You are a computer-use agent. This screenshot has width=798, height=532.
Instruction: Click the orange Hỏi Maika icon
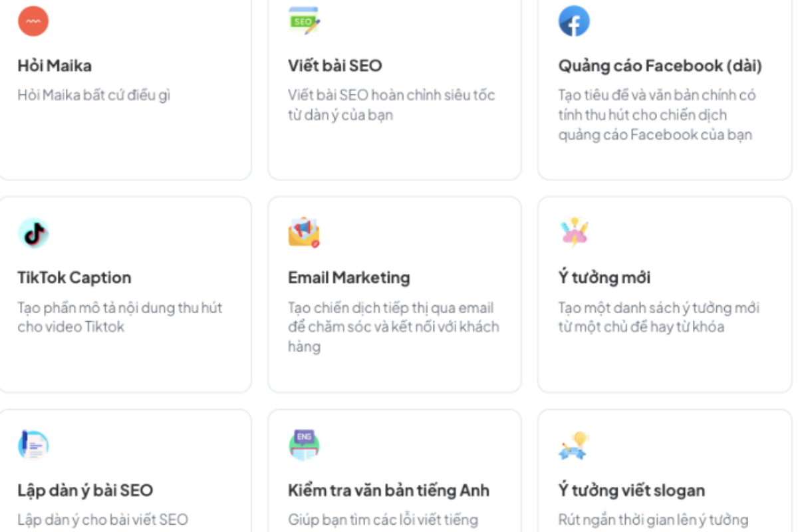coord(33,21)
